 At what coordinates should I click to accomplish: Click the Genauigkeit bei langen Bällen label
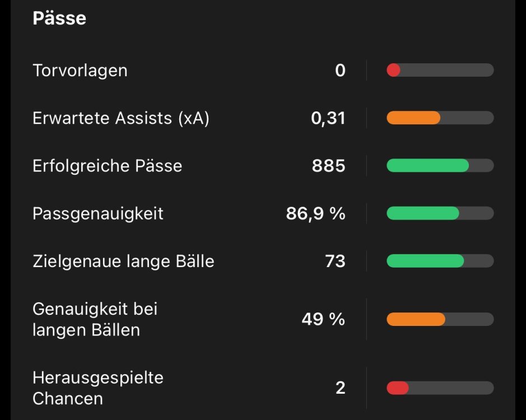(x=95, y=319)
